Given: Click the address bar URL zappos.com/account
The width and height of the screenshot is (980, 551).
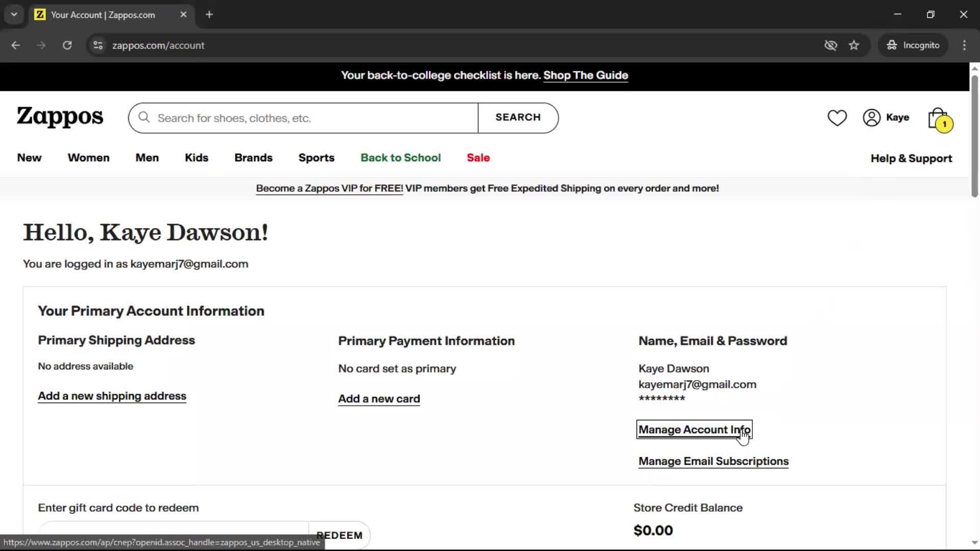Looking at the screenshot, I should [158, 45].
